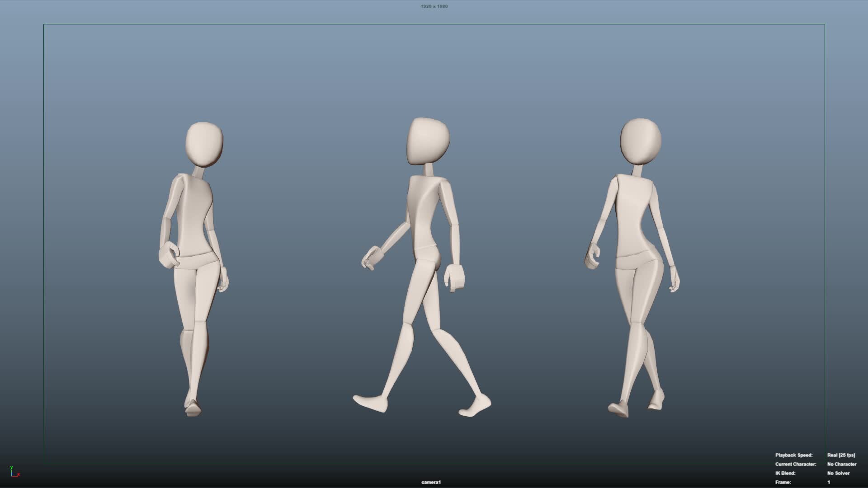Click the Frame number readout

click(x=829, y=482)
